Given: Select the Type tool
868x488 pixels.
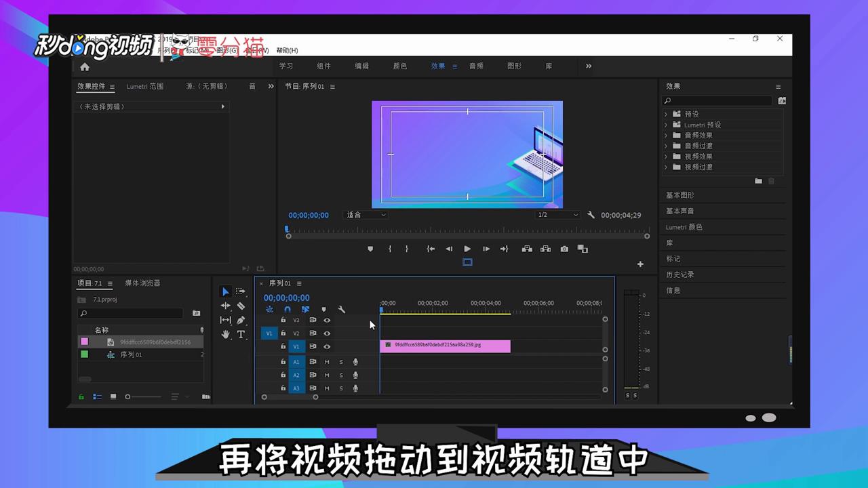Looking at the screenshot, I should click(241, 334).
